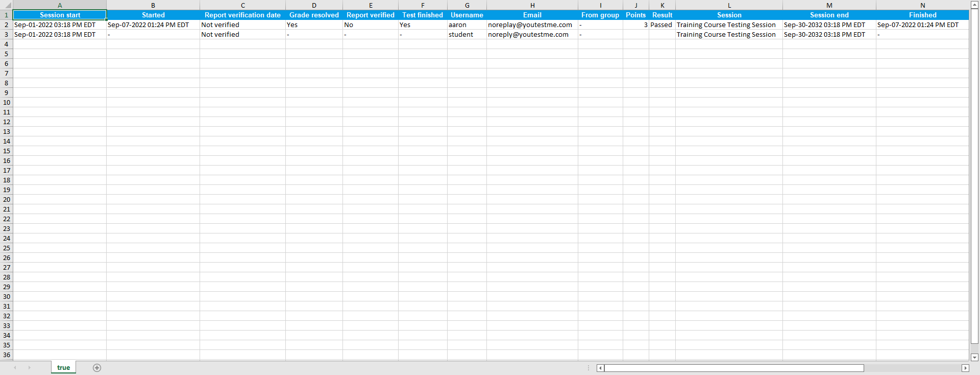Image resolution: width=980 pixels, height=375 pixels.
Task: Select row 36 by its row number
Action: tap(7, 355)
